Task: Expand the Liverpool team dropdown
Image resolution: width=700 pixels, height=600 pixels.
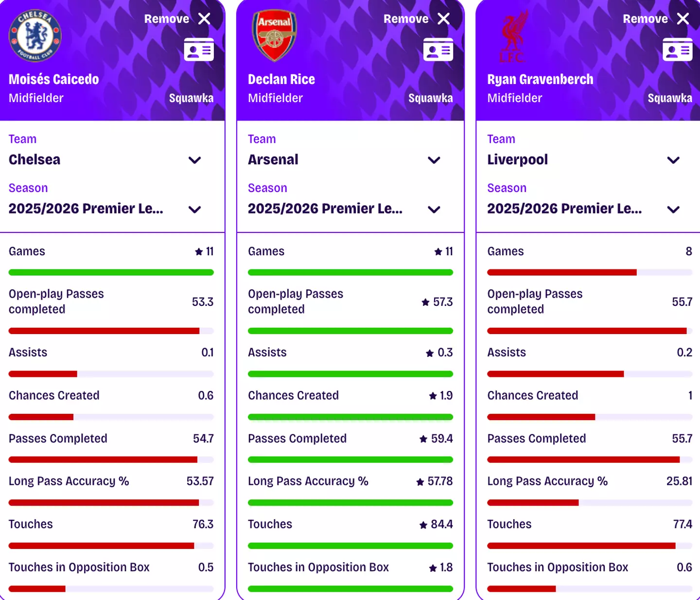Action: click(x=673, y=160)
